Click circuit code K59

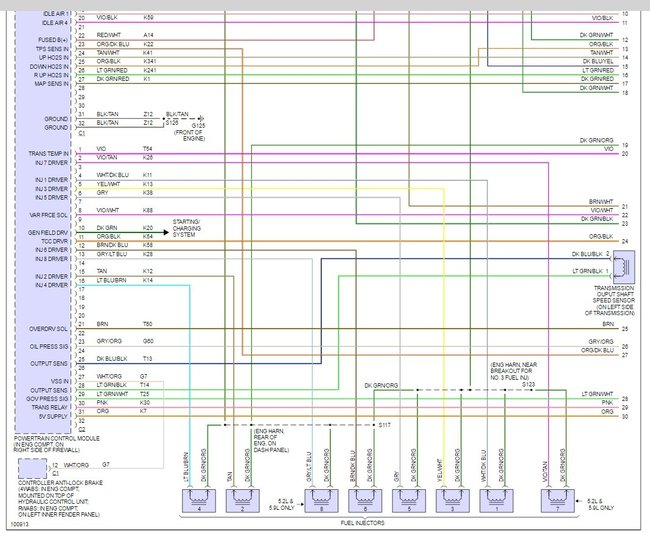[148, 18]
